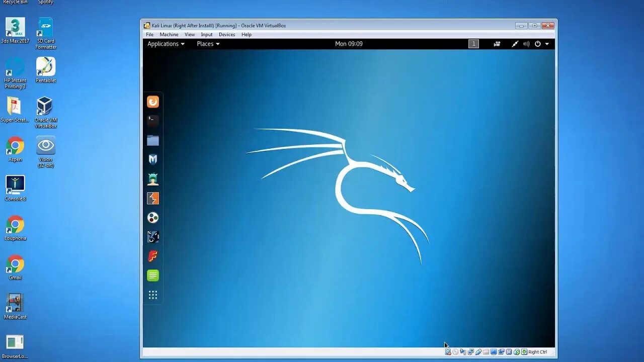Click the hard disk activity status icon
This screenshot has height=362, width=644.
pyautogui.click(x=448, y=352)
